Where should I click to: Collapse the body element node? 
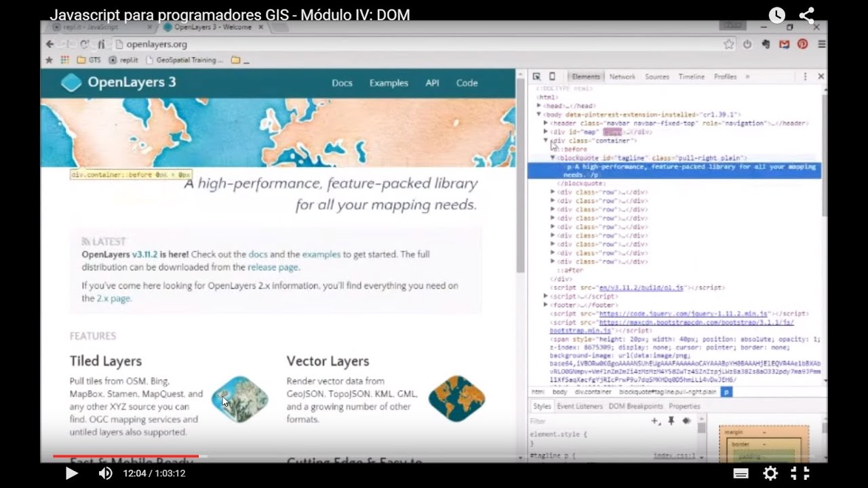[x=539, y=115]
